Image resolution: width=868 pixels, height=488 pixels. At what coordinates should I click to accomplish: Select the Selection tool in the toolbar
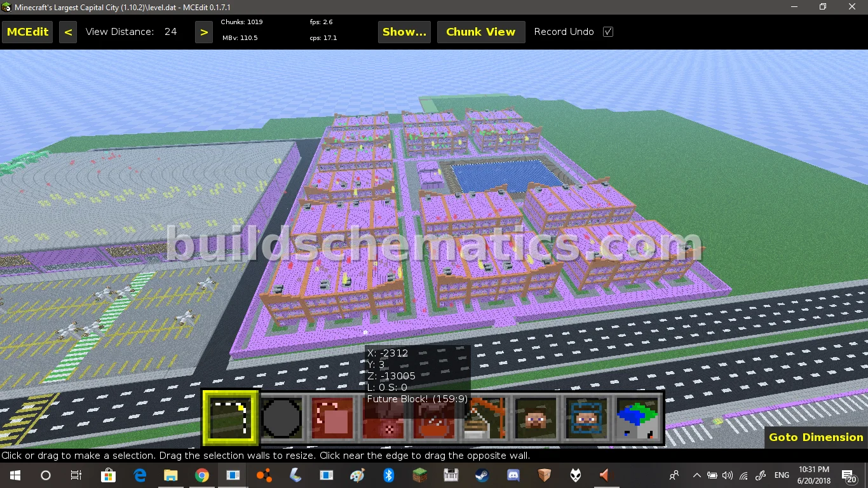[230, 418]
